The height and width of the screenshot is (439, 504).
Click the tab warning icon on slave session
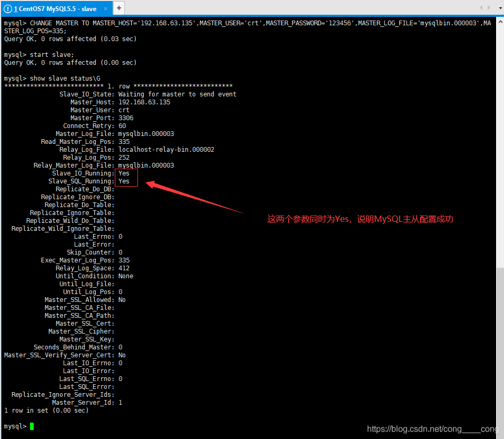point(8,9)
